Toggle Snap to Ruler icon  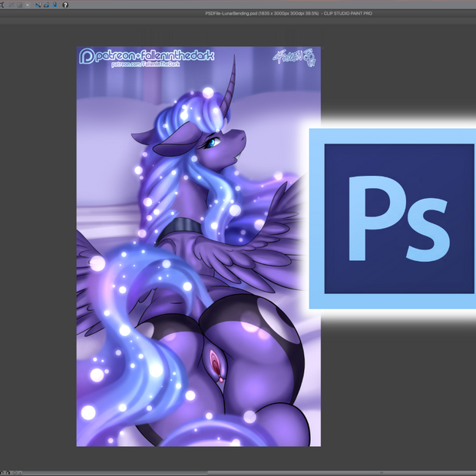(x=38, y=5)
